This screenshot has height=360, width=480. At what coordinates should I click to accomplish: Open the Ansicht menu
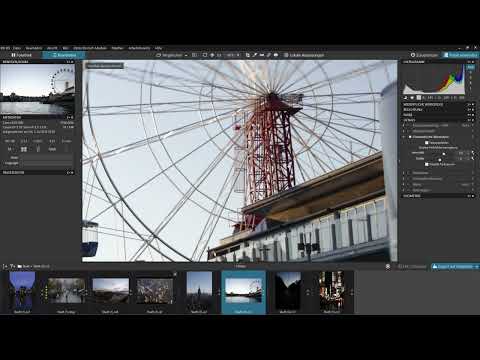[52, 48]
